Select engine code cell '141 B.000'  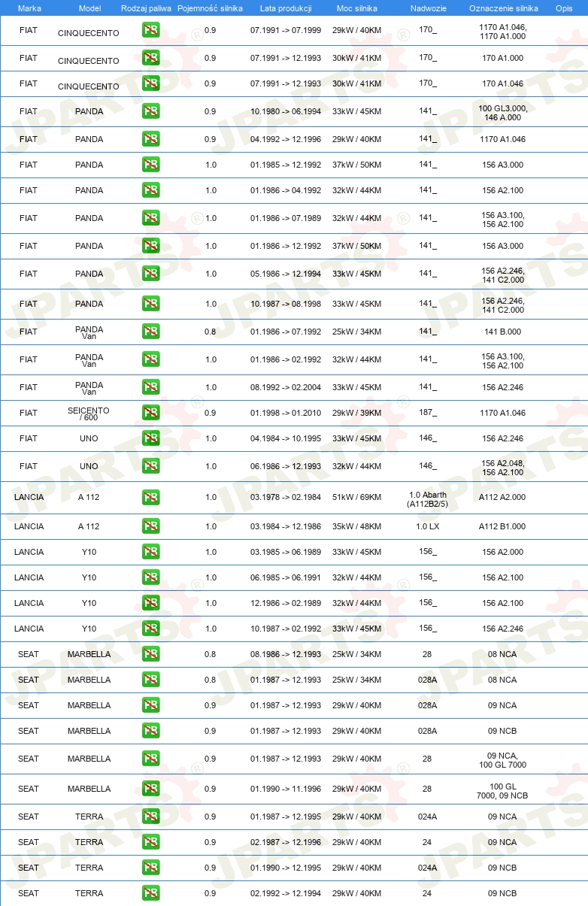coord(502,332)
